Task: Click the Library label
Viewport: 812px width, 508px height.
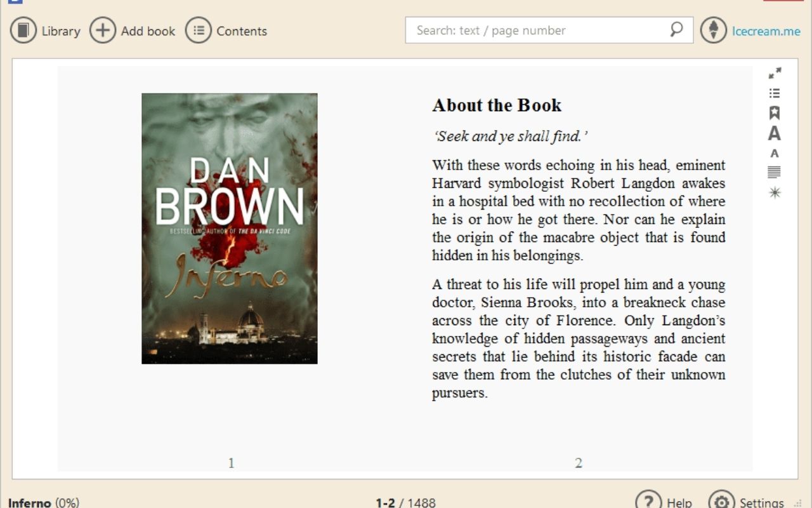Action: click(x=61, y=31)
